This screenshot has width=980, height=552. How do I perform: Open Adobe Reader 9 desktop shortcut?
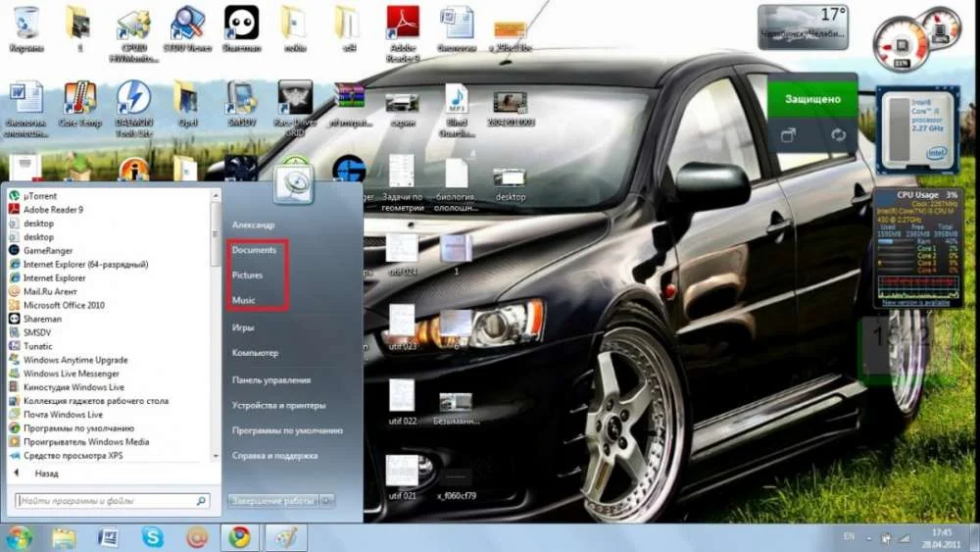[x=403, y=34]
